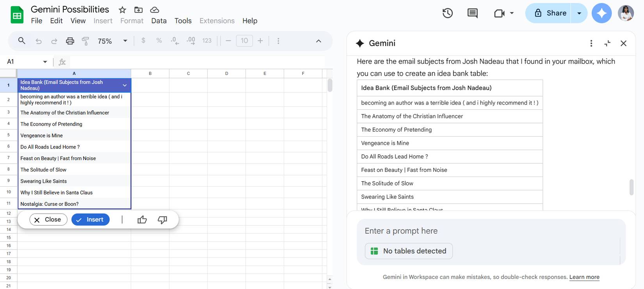Screen dimensions: 644x289
Task: Click cell 'Vengeance is Mine' in sheet
Action: click(x=74, y=136)
